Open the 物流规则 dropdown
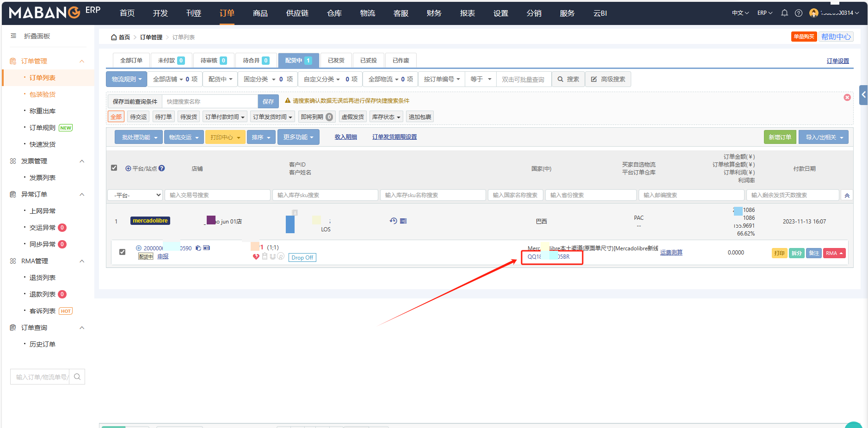Screen dimensions: 868x428 [127, 79]
